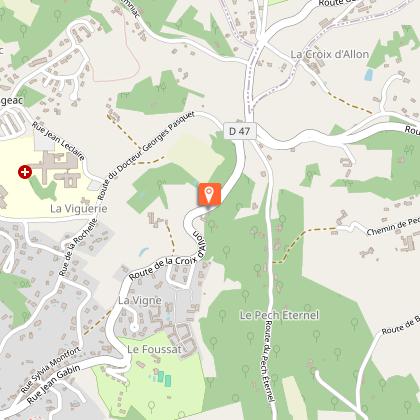The image size is (420, 420).
Task: Click the Rue Jean Leclaire street label
Action: 58,141
